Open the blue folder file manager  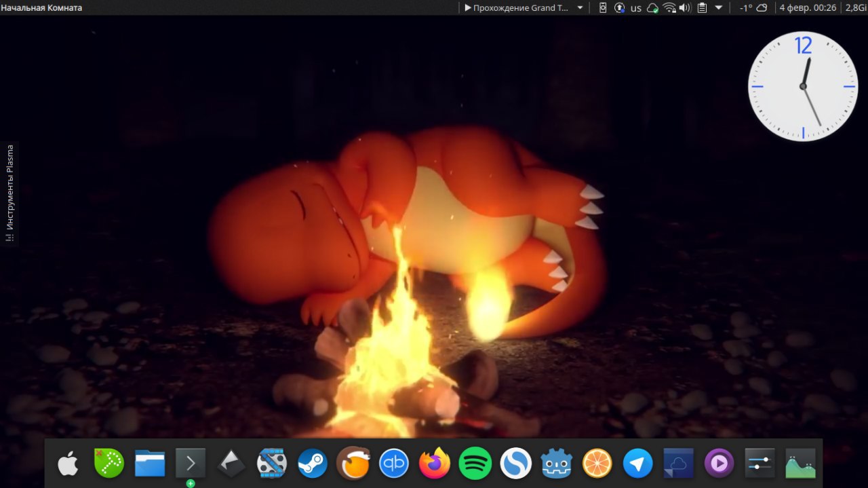(149, 464)
